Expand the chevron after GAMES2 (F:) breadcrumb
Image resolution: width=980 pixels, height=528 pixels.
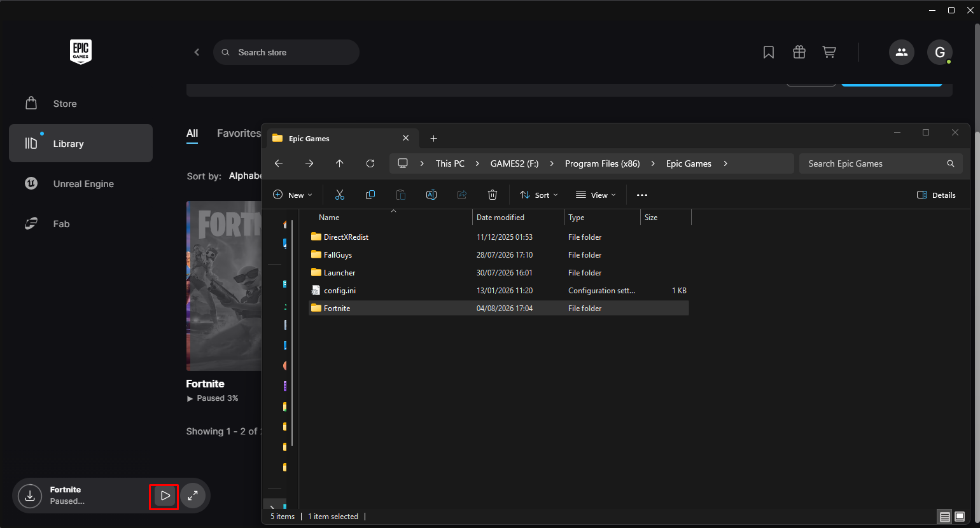click(552, 163)
